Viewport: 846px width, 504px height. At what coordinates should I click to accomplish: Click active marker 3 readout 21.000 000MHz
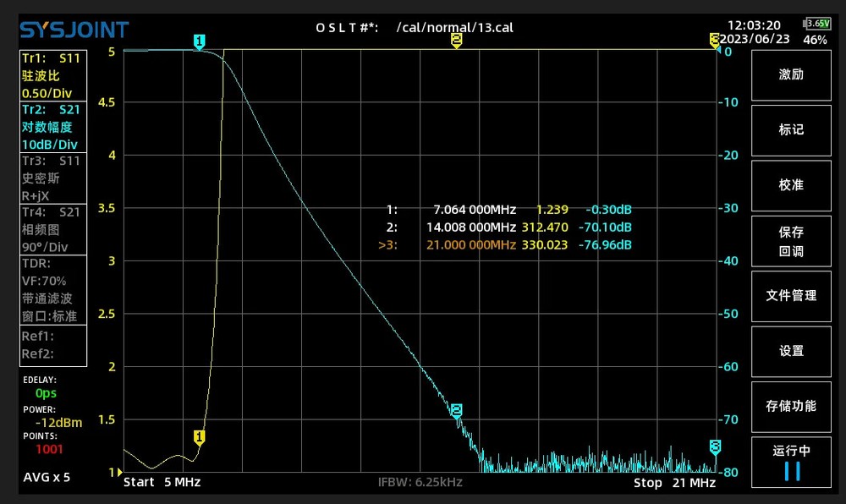point(504,244)
